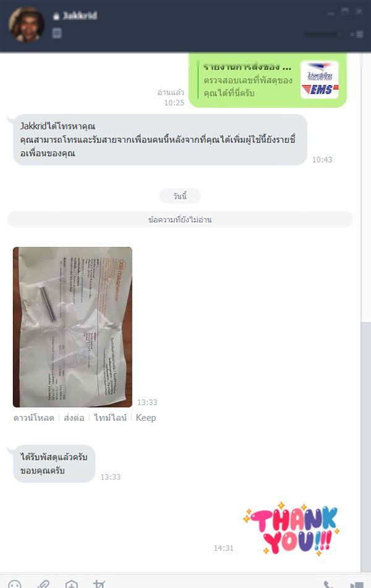Viewport: 371px width, 588px height.
Task: Click the วันนี้ date separator label
Action: (x=180, y=196)
